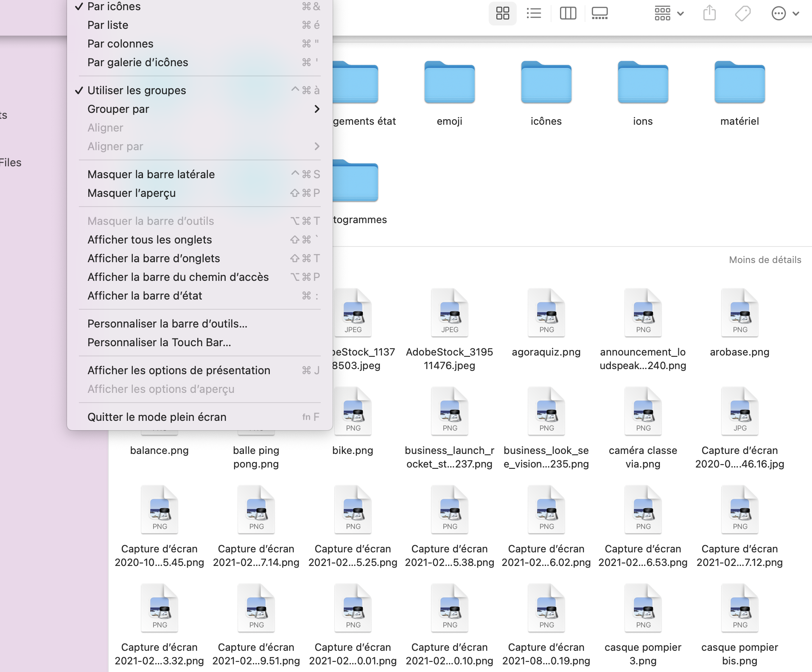This screenshot has height=672, width=812.
Task: Switch to column view in toolbar
Action: (x=568, y=14)
